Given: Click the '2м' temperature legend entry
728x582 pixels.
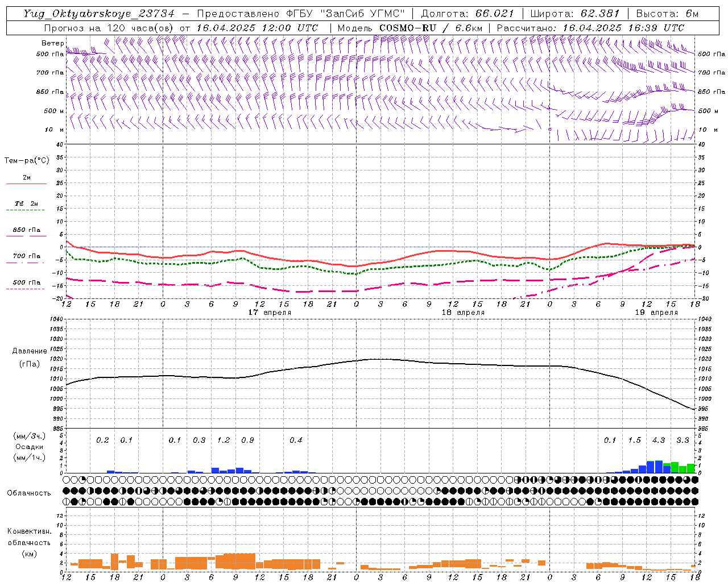Looking at the screenshot, I should point(27,178).
